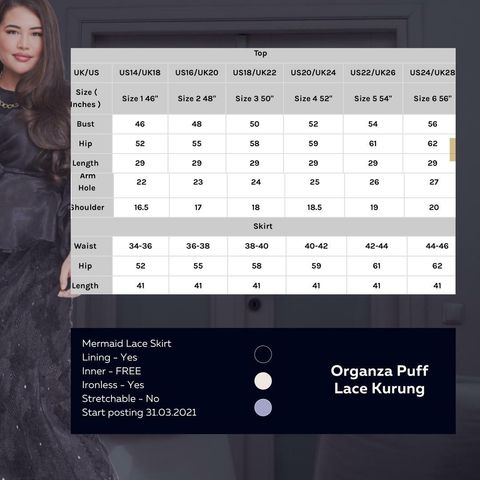Image resolution: width=480 pixels, height=480 pixels.
Task: Click the Shoulder 18.5 value cell
Action: point(315,207)
